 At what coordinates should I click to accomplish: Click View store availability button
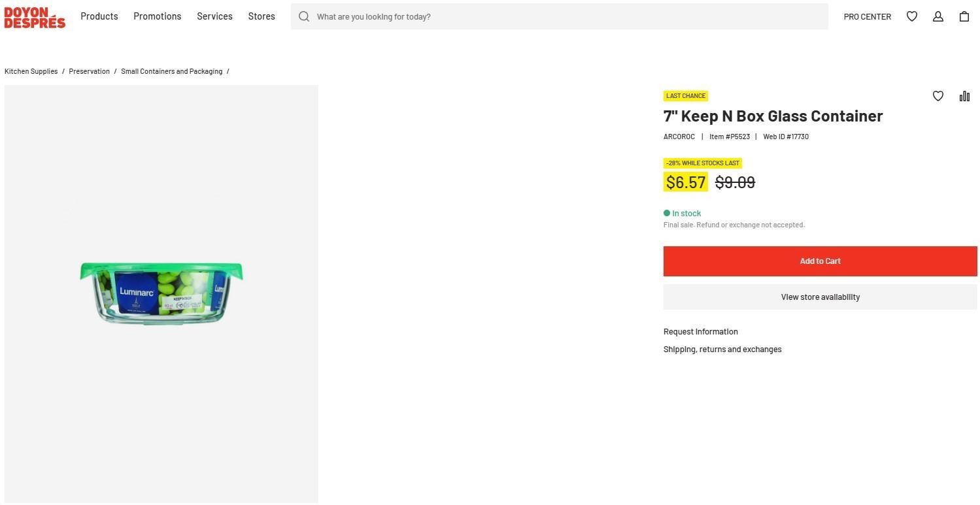(x=820, y=297)
